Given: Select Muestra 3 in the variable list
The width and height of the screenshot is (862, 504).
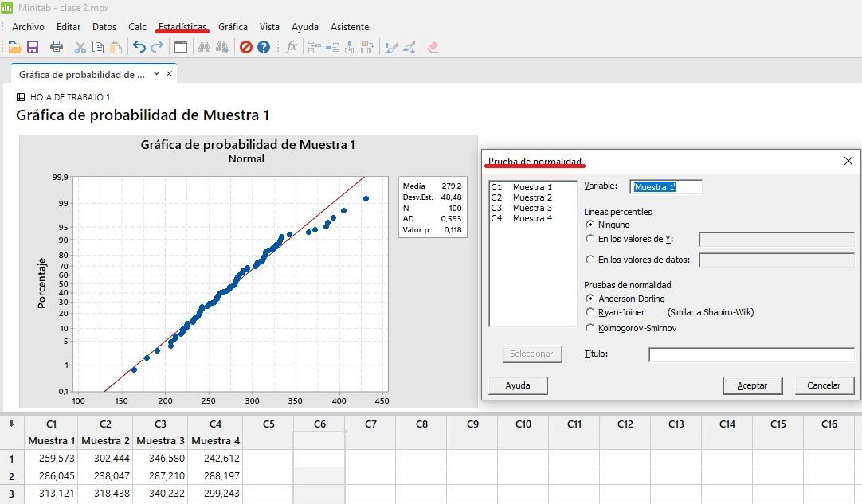Looking at the screenshot, I should click(x=531, y=208).
